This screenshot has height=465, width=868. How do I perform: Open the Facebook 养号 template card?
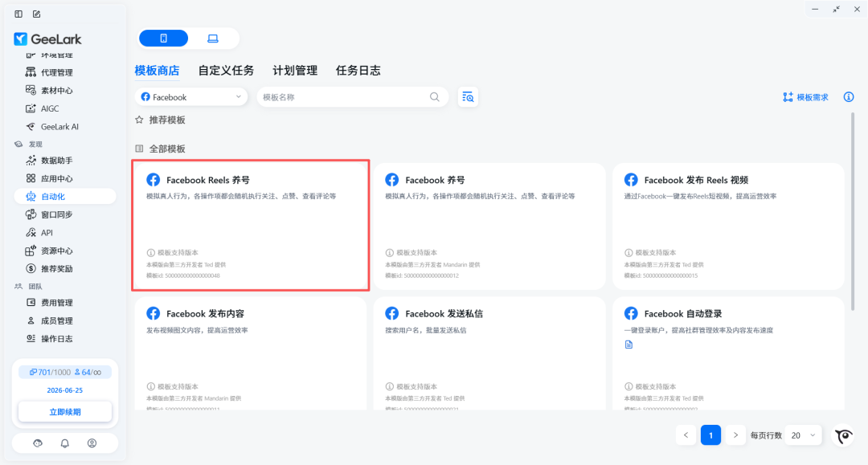(489, 226)
